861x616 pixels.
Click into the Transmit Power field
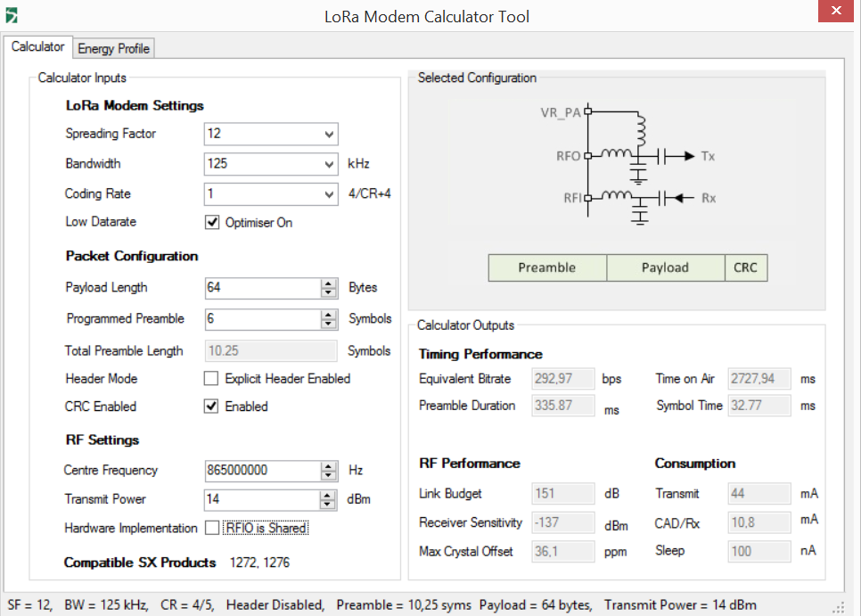click(262, 499)
